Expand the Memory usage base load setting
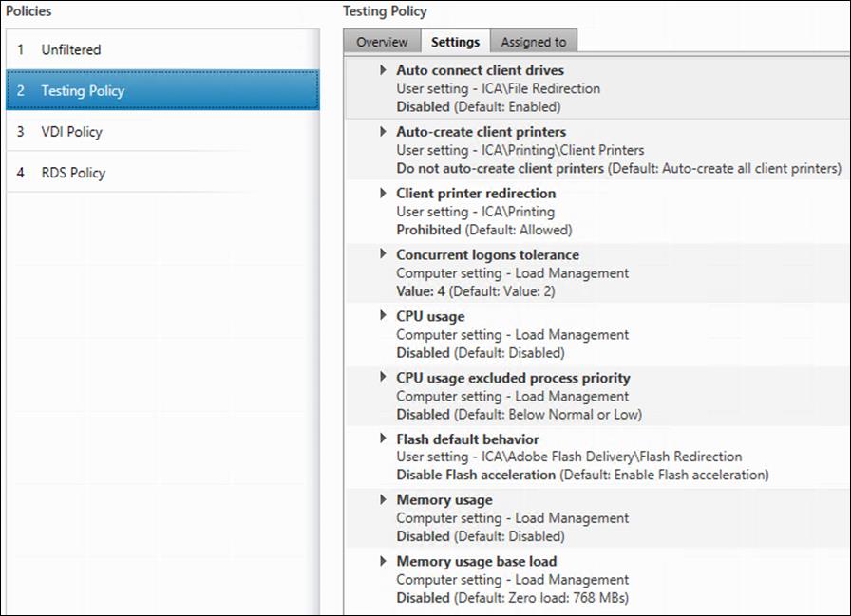 click(384, 561)
